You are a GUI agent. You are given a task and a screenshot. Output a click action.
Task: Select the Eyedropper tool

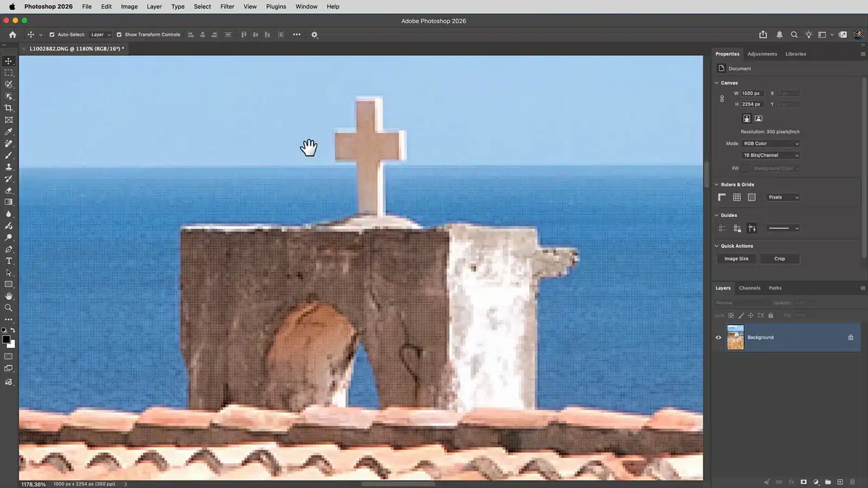click(x=9, y=132)
